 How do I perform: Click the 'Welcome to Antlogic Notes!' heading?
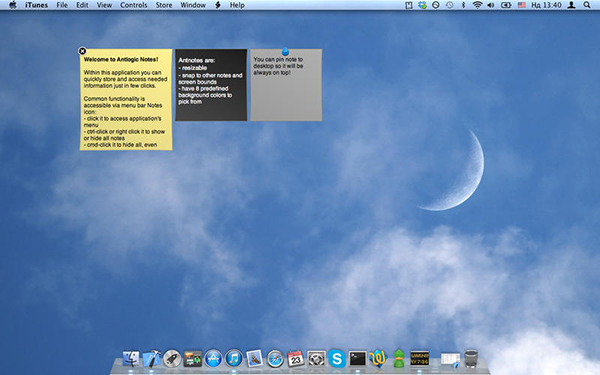click(x=121, y=60)
